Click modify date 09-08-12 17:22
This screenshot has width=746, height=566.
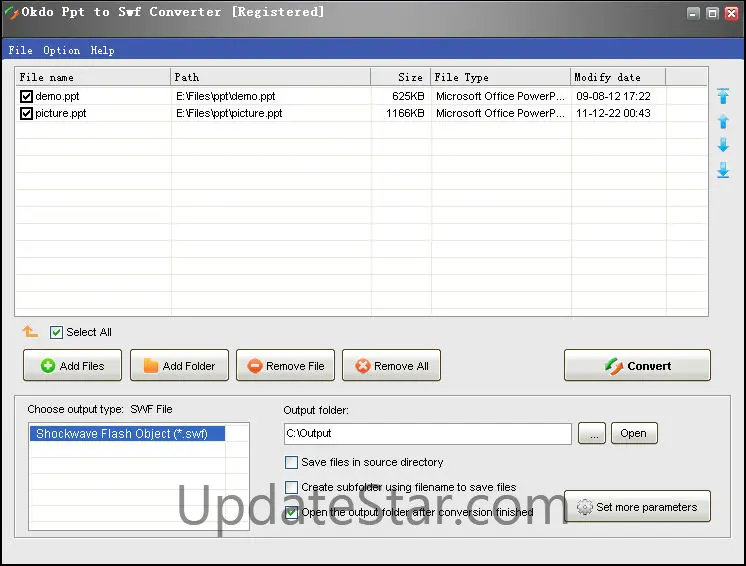[x=613, y=97]
